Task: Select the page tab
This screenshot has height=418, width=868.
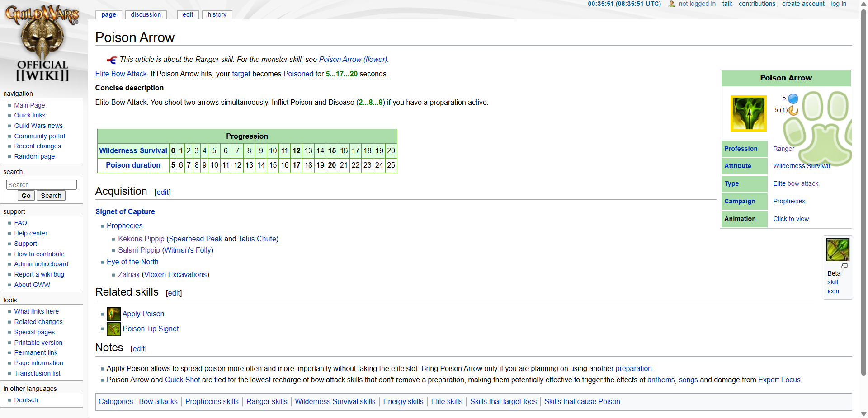Action: [x=108, y=14]
